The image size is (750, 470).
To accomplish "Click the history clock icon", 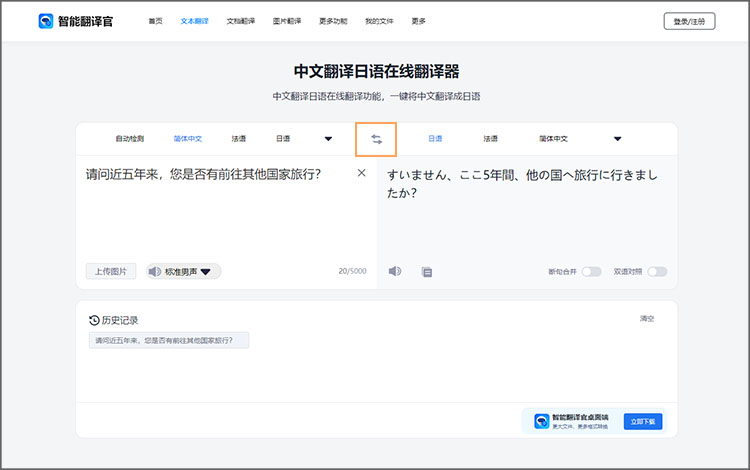I will (94, 320).
